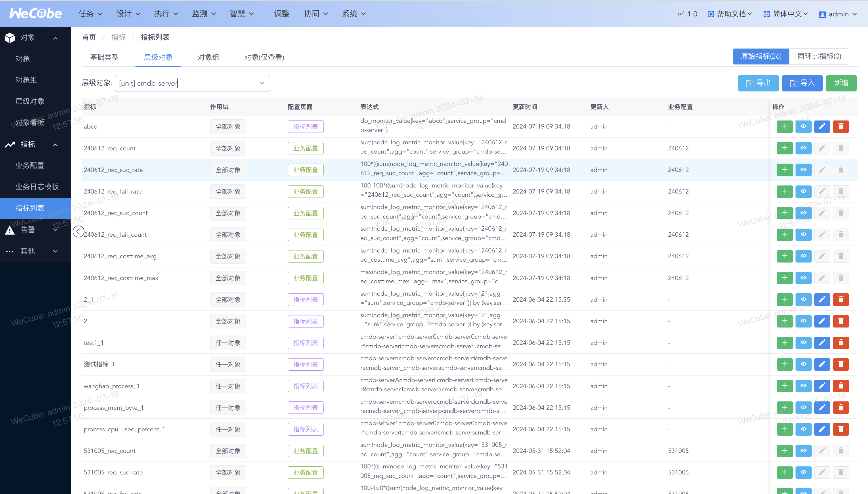Screen dimensions: 868x494
Task: Switch to the 基础类型 tab
Action: [104, 57]
